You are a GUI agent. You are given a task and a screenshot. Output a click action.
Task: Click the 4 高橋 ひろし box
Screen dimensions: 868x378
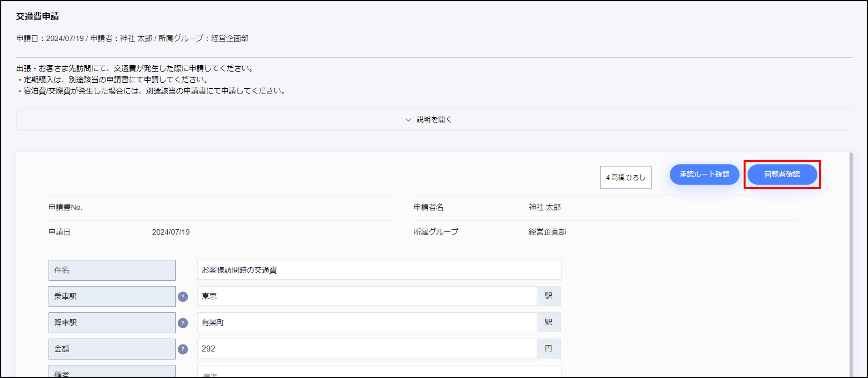click(x=625, y=177)
